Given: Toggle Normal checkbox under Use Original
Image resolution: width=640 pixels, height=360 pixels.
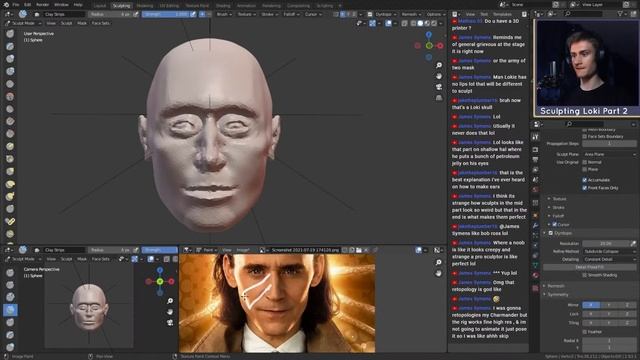Looking at the screenshot, I should (584, 162).
